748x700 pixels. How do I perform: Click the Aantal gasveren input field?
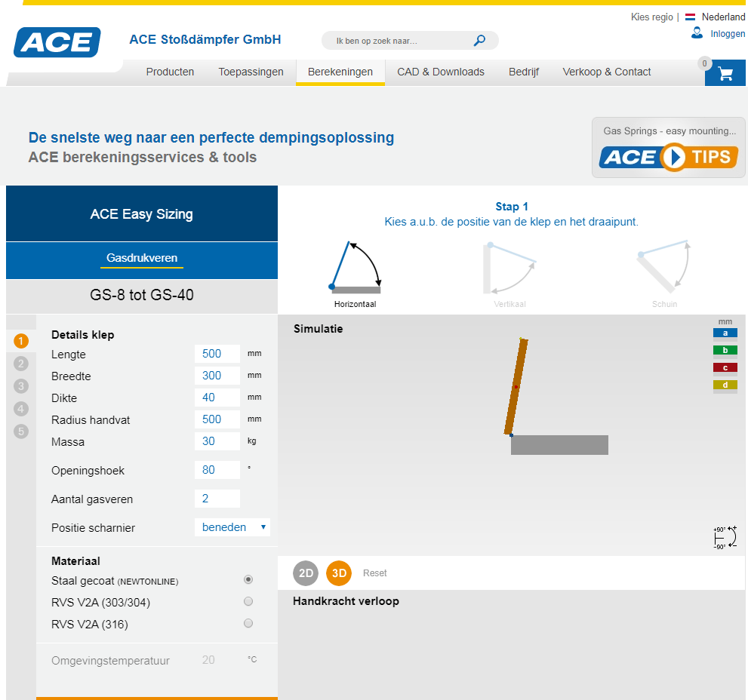pos(217,499)
